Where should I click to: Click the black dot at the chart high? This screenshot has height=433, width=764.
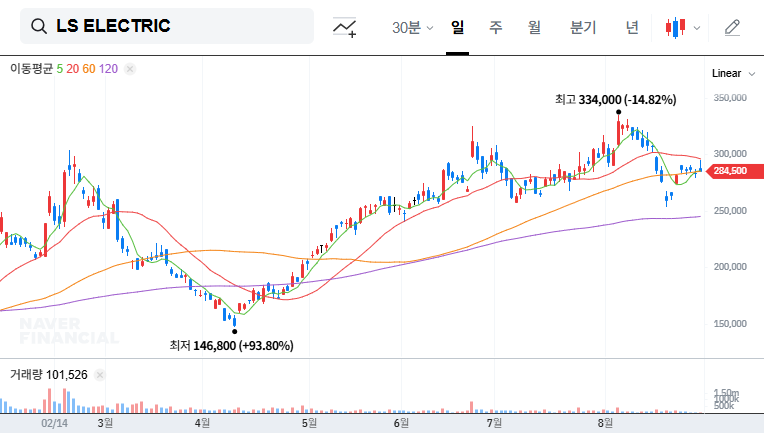click(x=618, y=112)
